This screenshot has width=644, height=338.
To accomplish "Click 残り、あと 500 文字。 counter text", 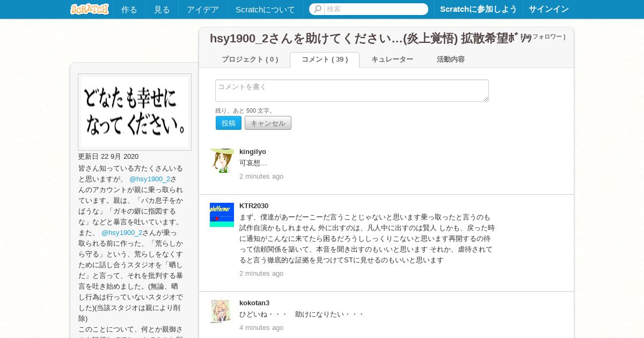I will [x=245, y=111].
